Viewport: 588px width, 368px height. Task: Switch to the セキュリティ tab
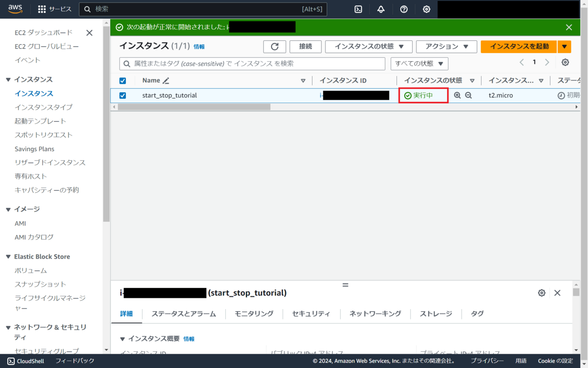click(x=311, y=314)
